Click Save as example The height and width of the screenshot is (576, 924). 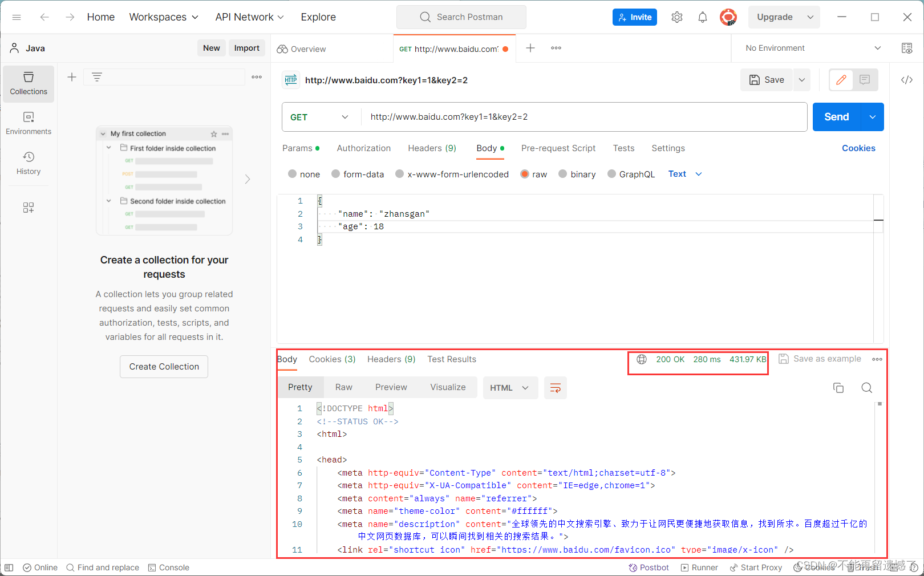pos(820,359)
